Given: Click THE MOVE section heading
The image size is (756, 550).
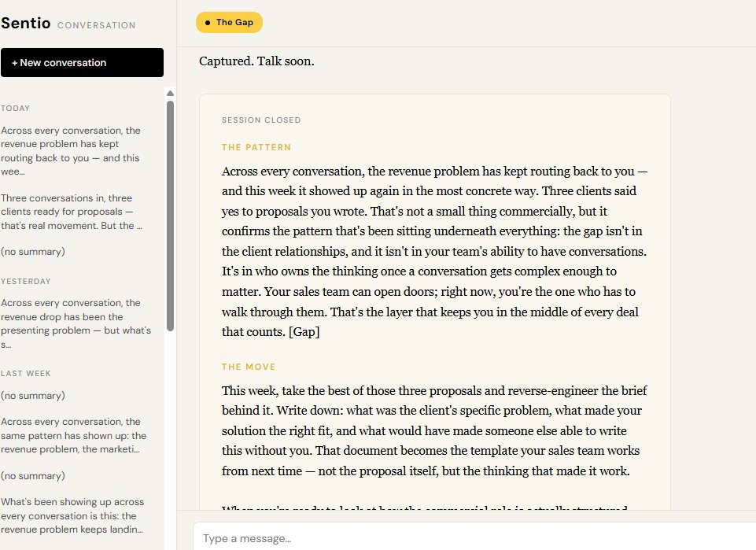Looking at the screenshot, I should 249,367.
